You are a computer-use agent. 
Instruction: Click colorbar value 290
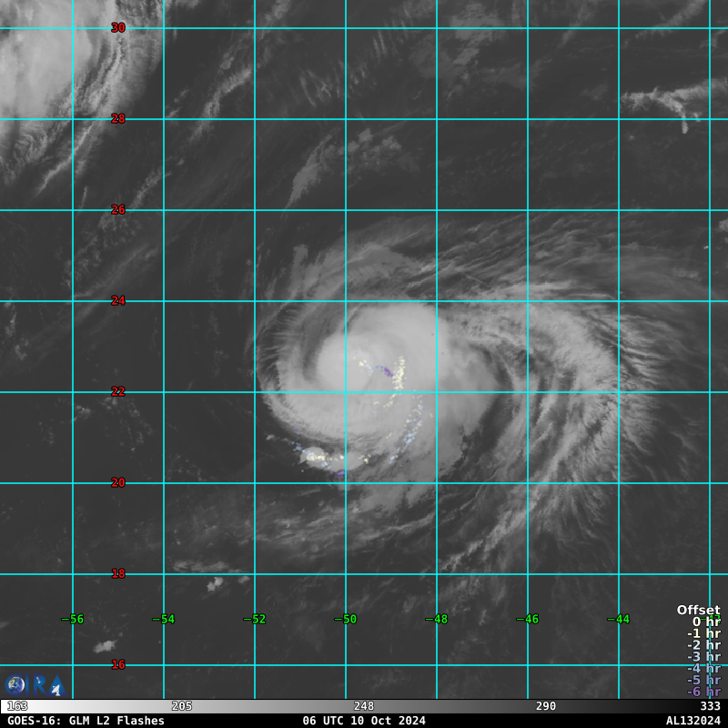(x=545, y=706)
